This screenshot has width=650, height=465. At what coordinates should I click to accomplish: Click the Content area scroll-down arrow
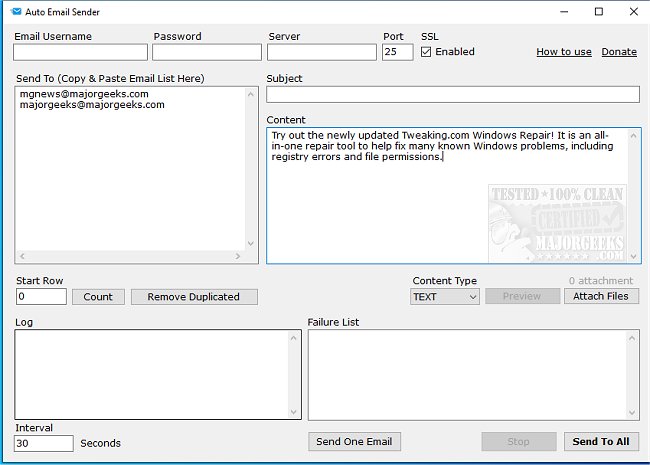pyautogui.click(x=633, y=257)
